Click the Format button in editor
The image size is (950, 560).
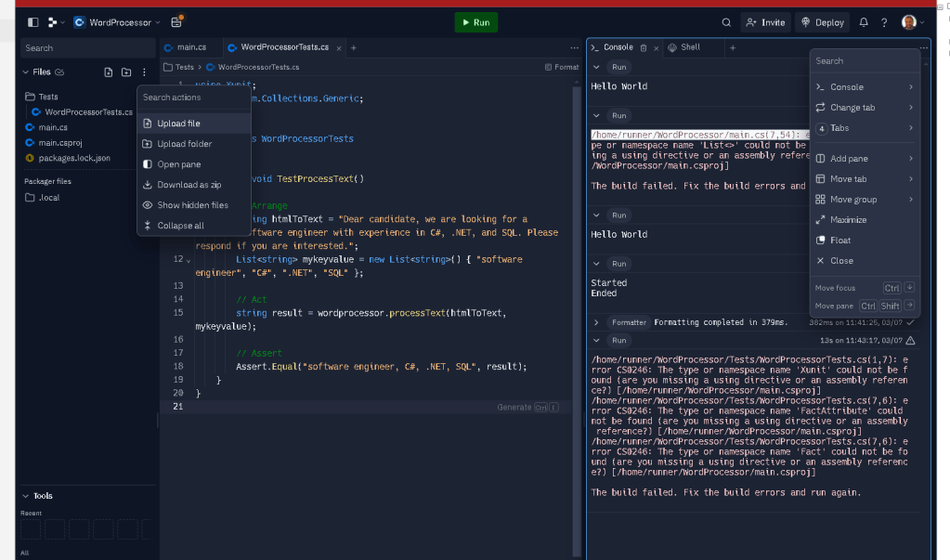point(562,67)
